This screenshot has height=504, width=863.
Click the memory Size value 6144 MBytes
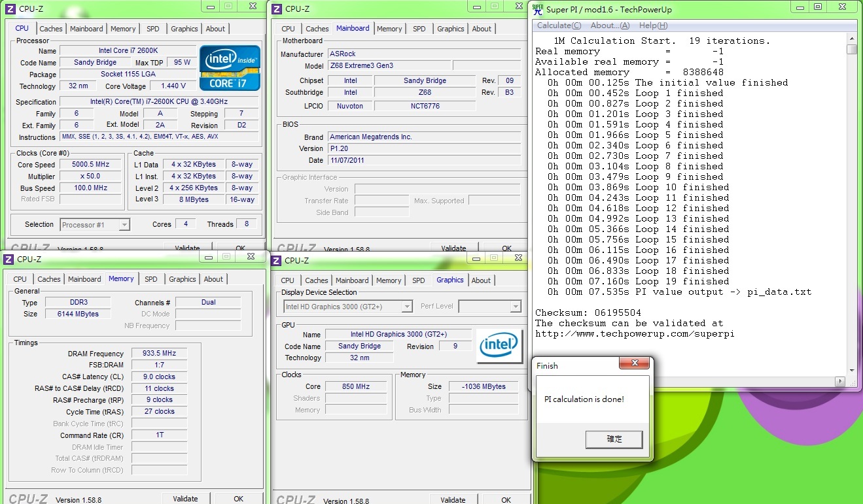[78, 314]
